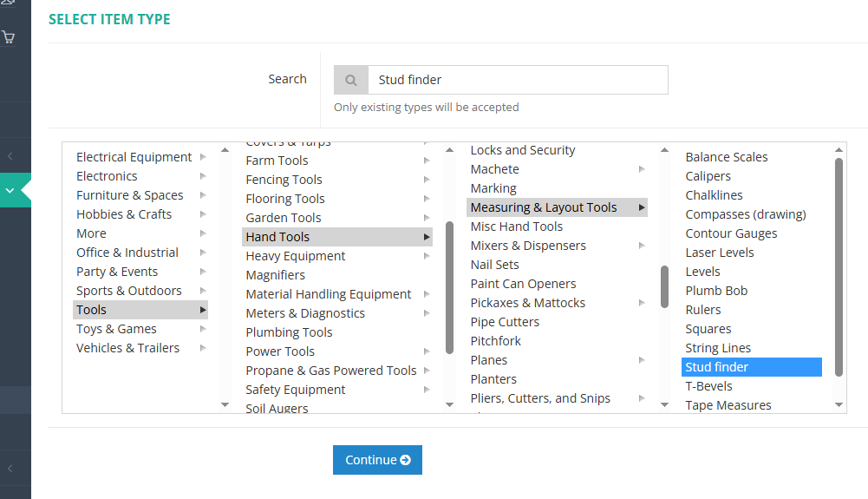Select Misc Hand Tools
Image resolution: width=868 pixels, height=499 pixels.
tap(517, 227)
